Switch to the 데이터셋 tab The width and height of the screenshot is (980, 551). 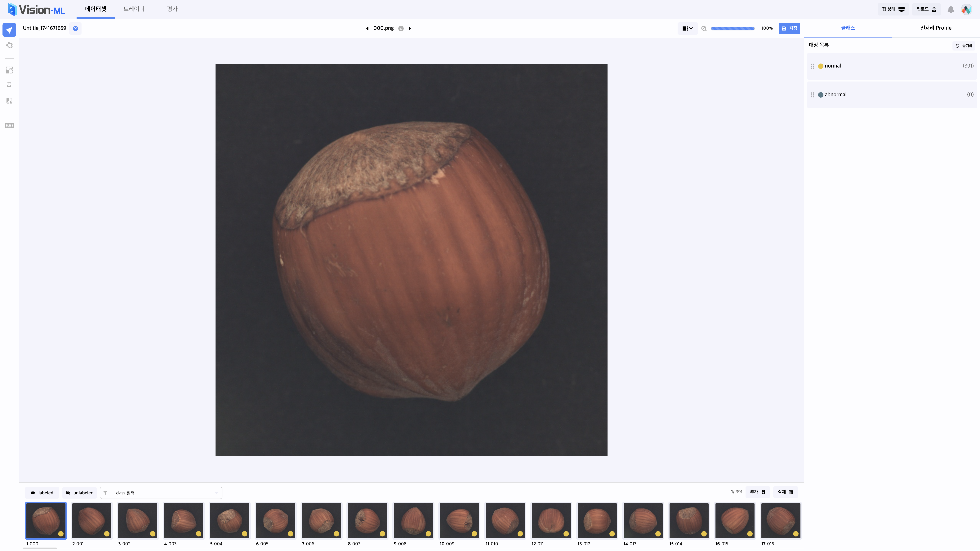pyautogui.click(x=96, y=9)
